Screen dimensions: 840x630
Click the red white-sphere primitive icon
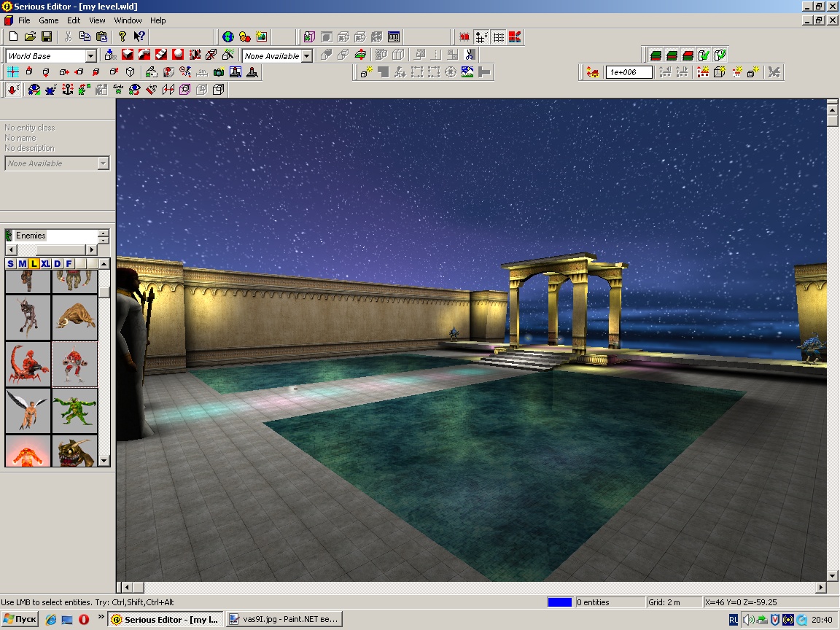[x=178, y=55]
